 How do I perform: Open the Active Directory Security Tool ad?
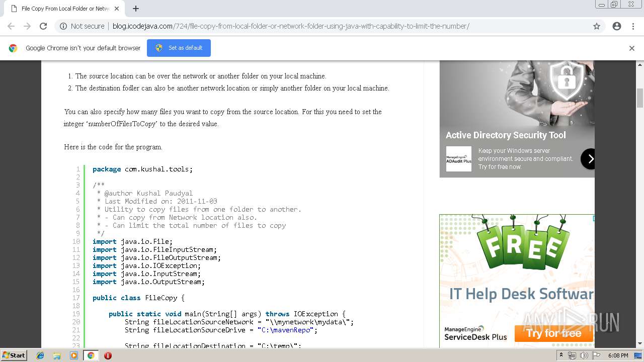tap(506, 135)
